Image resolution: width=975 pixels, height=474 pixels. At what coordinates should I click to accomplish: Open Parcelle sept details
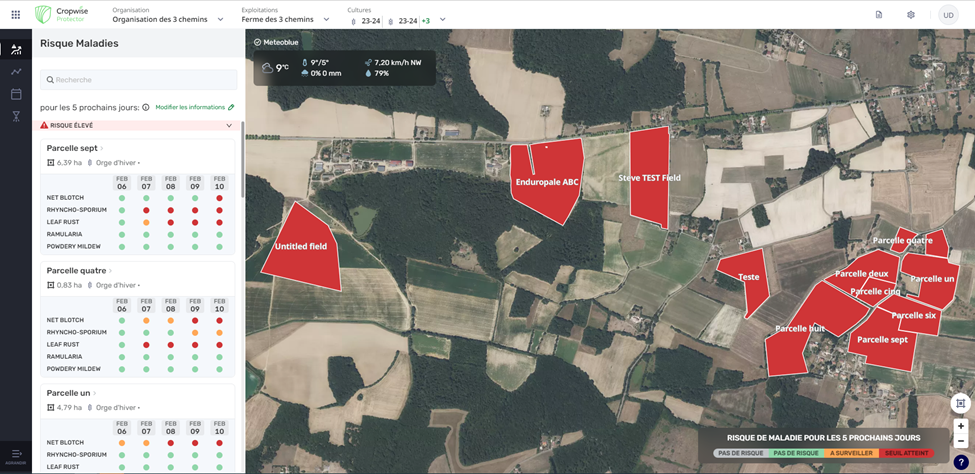tap(75, 148)
